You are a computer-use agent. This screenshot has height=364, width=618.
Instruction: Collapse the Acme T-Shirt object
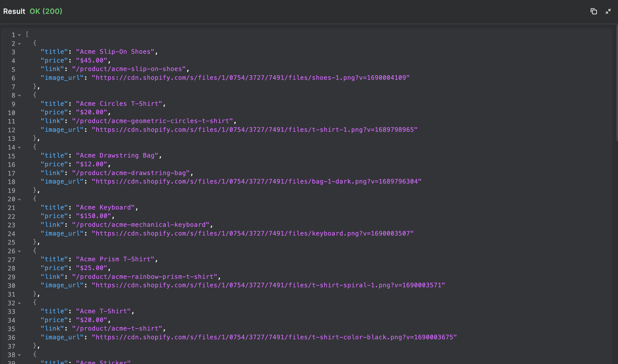[x=19, y=303]
